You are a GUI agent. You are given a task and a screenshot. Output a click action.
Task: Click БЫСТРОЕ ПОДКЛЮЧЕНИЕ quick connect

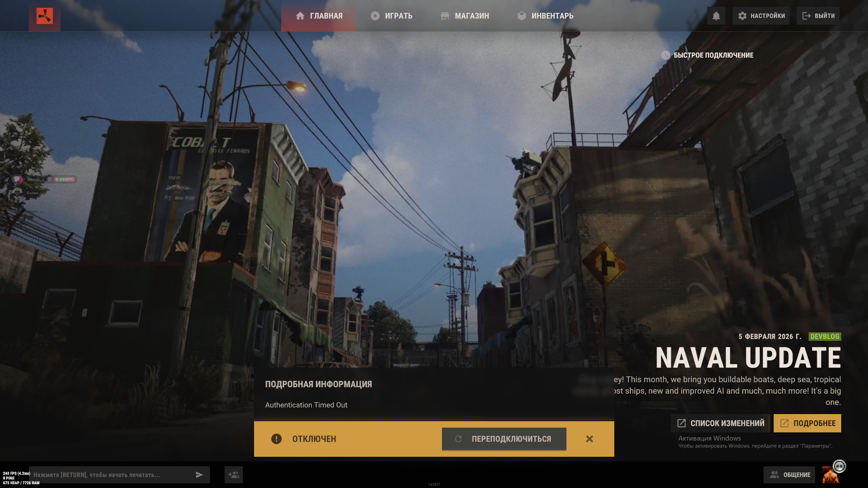click(707, 55)
